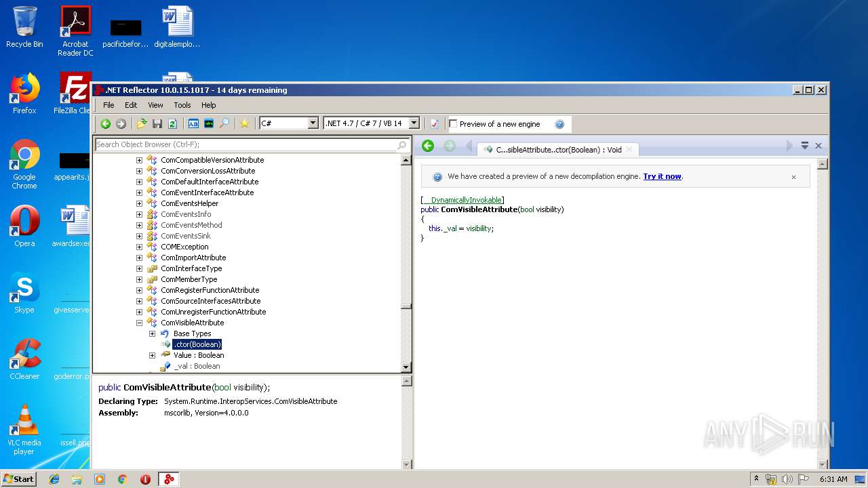Click the yellow star bookmarks icon
This screenshot has height=488, width=868.
point(245,123)
